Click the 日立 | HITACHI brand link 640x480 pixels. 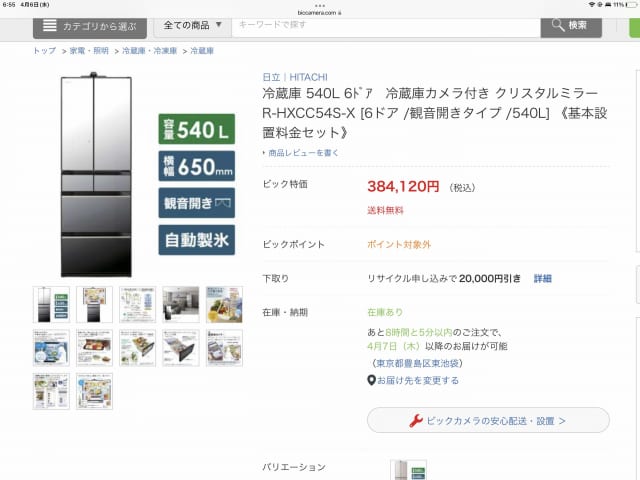(x=295, y=77)
